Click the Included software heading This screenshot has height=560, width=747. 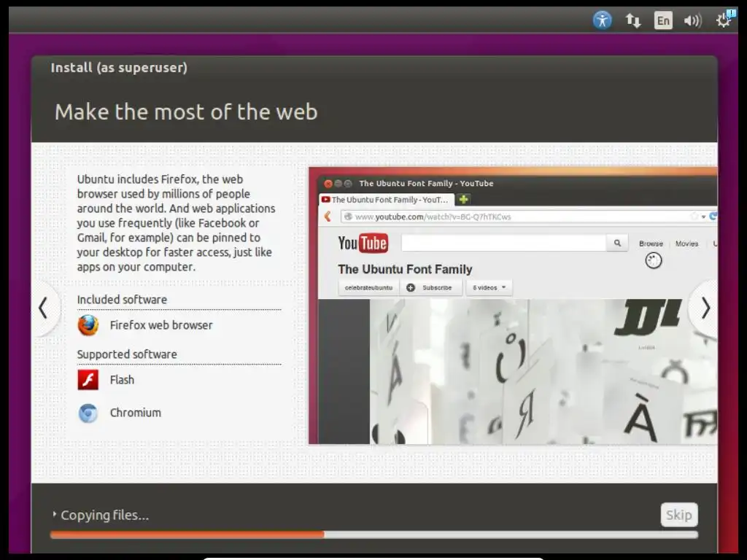click(x=122, y=300)
